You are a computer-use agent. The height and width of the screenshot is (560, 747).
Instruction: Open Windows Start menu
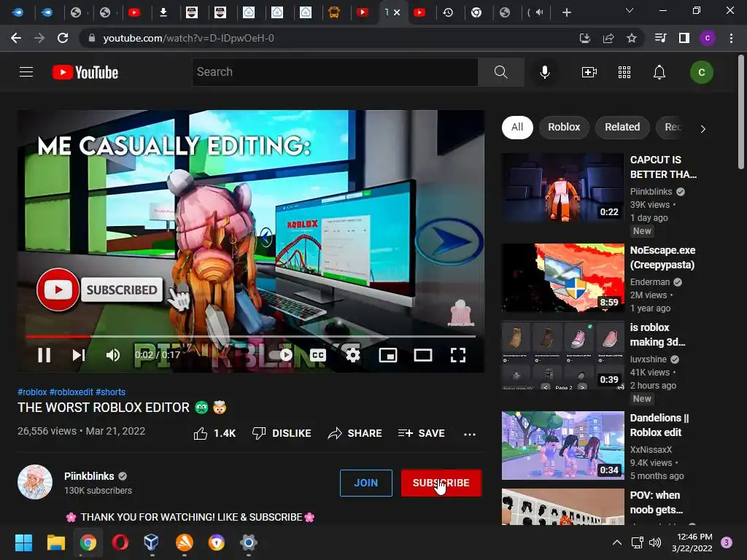pos(23,542)
